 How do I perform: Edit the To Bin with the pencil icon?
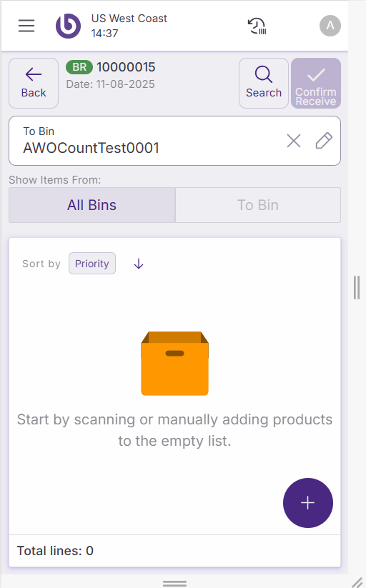point(324,141)
